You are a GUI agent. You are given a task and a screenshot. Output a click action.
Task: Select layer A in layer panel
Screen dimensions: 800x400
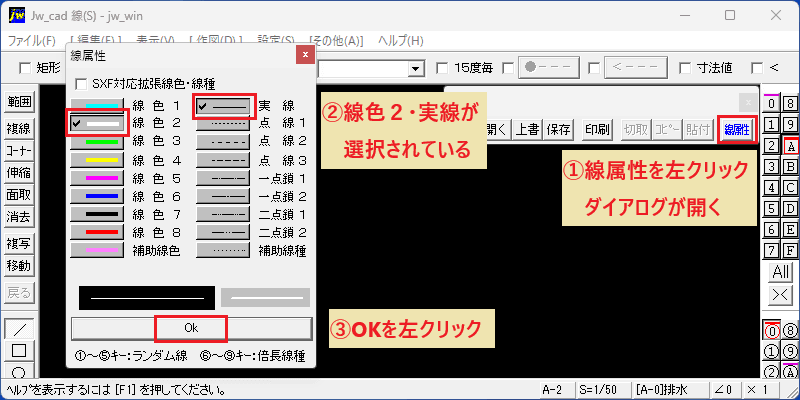[x=791, y=146]
